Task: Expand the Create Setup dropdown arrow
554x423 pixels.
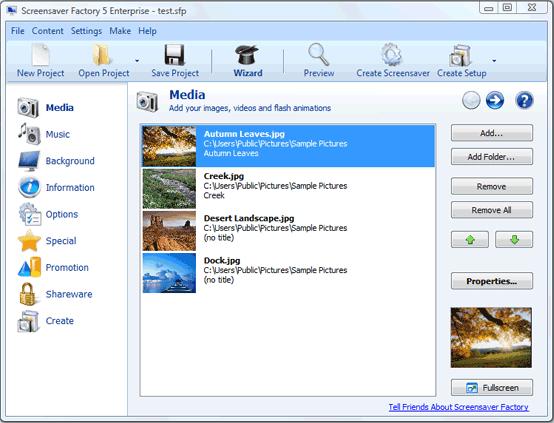Action: coord(494,61)
